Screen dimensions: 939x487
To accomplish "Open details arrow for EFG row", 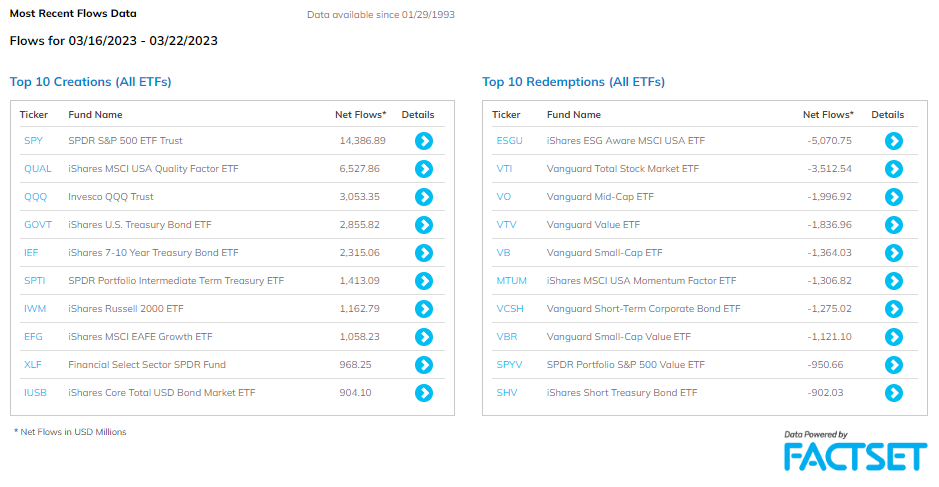I will click(424, 337).
